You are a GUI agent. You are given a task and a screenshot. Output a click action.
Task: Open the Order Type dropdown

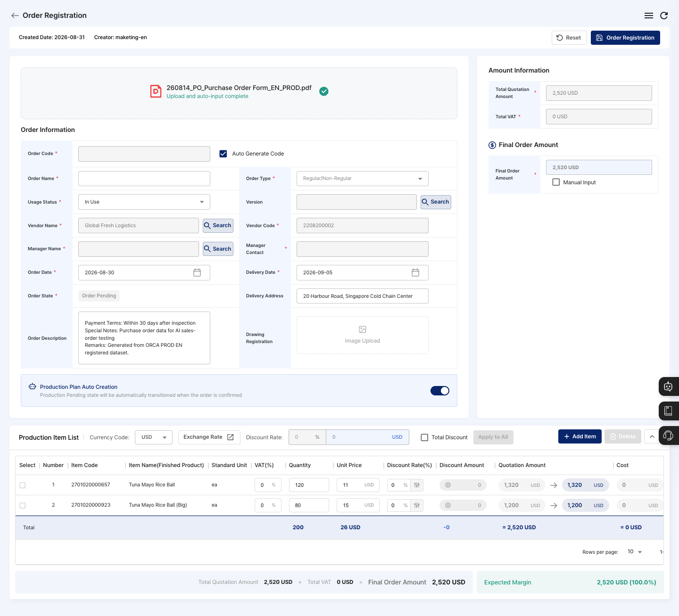pyautogui.click(x=363, y=179)
